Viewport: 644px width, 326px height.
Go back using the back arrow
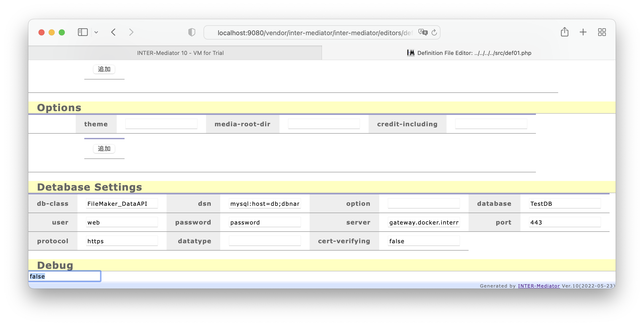pos(113,32)
